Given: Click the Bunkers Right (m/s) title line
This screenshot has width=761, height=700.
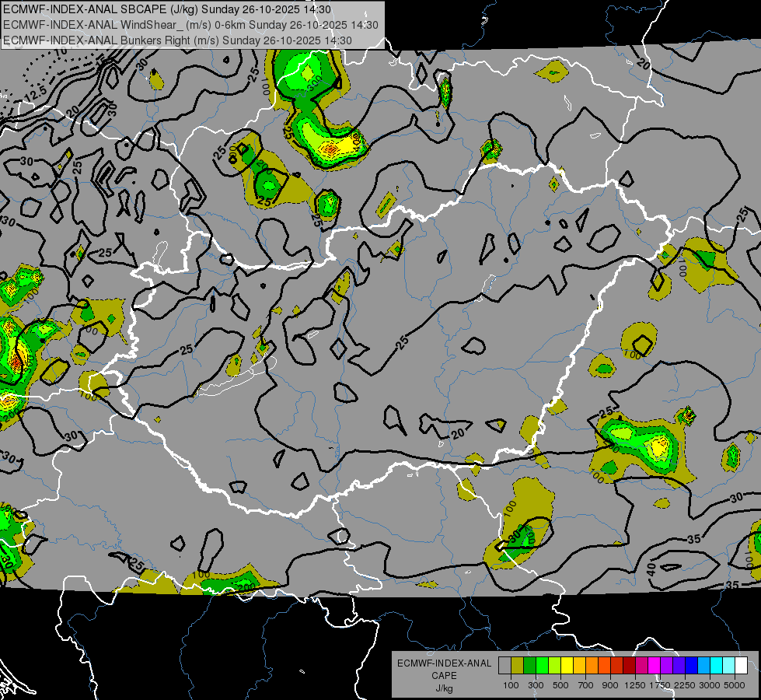Looking at the screenshot, I should (177, 40).
